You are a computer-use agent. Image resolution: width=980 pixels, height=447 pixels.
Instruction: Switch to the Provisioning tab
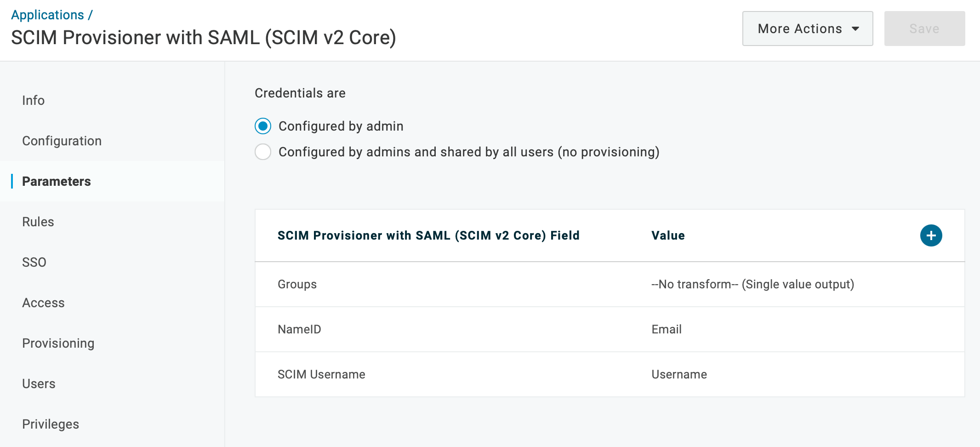pyautogui.click(x=58, y=343)
